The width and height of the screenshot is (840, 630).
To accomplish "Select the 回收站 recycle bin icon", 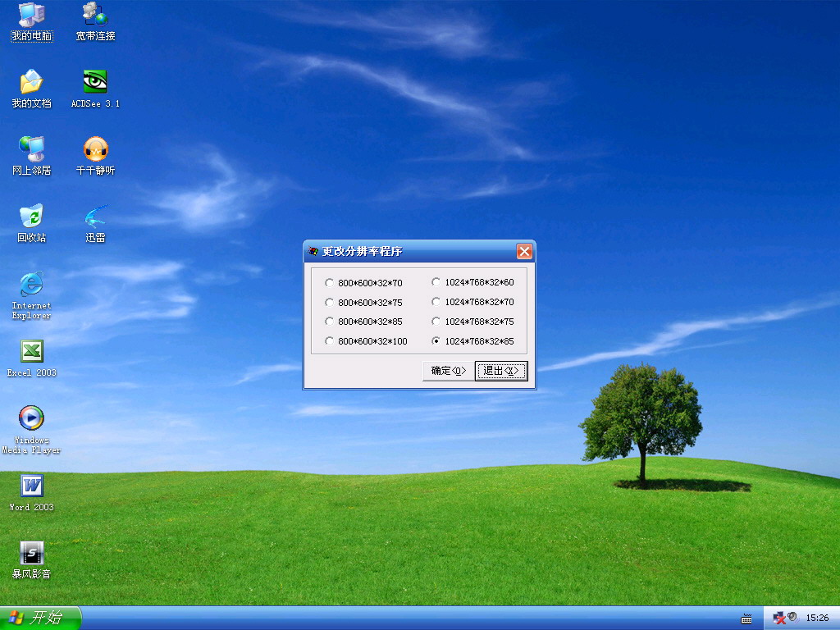I will point(32,223).
